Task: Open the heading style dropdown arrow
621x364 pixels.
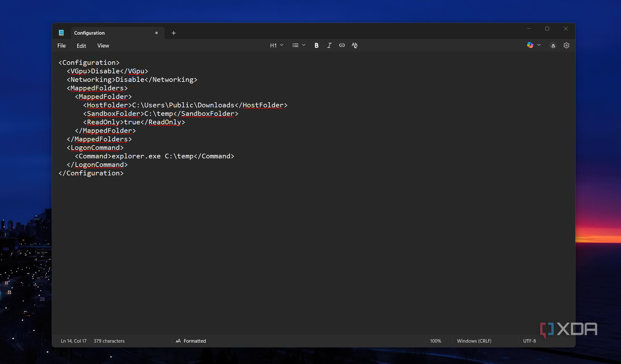Action: click(282, 45)
